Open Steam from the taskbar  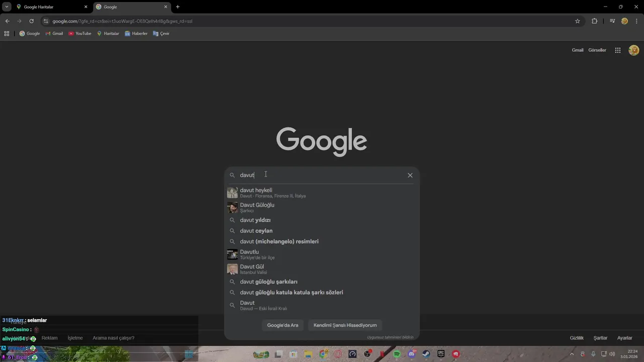(426, 354)
